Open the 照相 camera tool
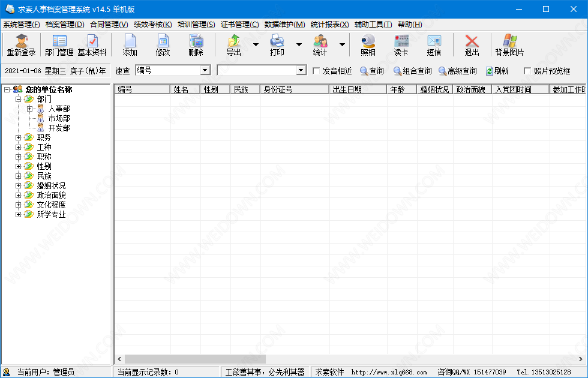Screen dimensions: 588x378 pyautogui.click(x=368, y=45)
